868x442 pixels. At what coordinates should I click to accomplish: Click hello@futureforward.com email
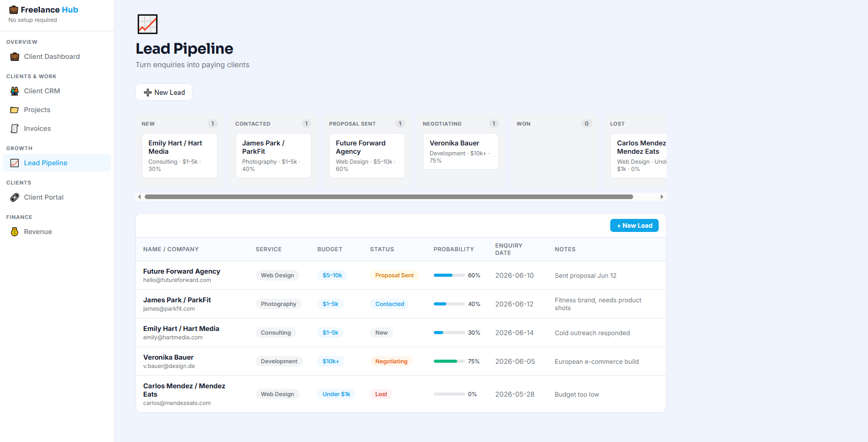coord(177,280)
